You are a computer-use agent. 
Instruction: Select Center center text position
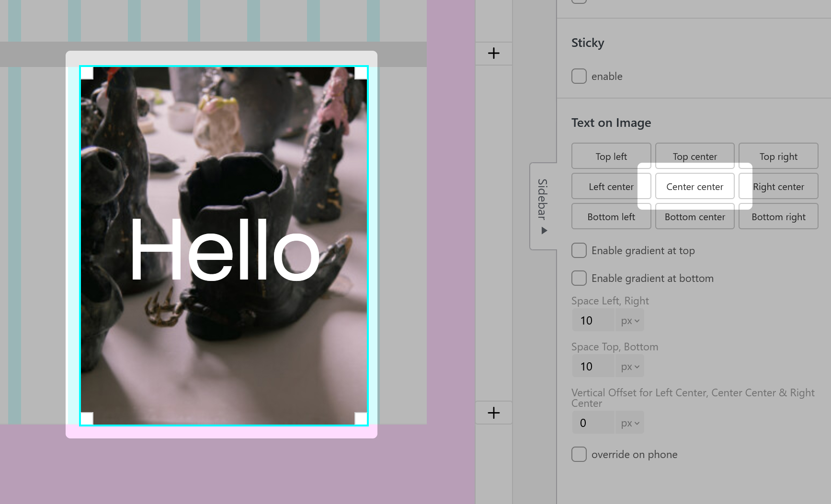(694, 187)
